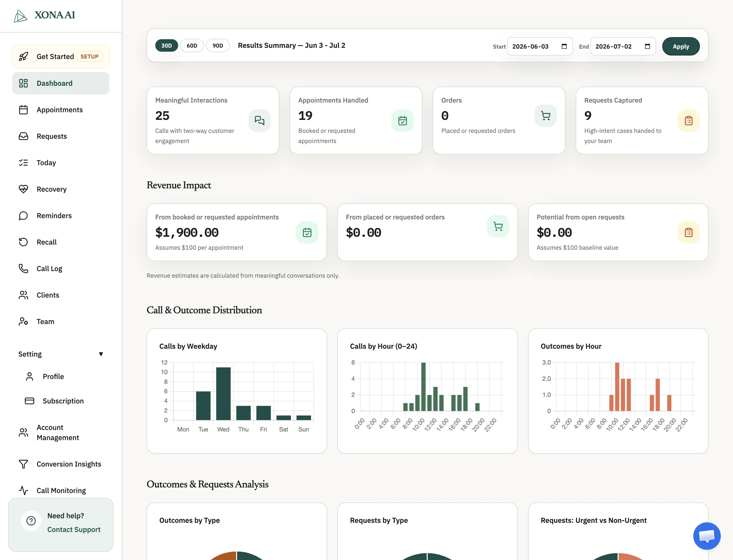Click the Reminders speech bubble icon
Viewport: 733px width, 560px height.
pos(23,216)
